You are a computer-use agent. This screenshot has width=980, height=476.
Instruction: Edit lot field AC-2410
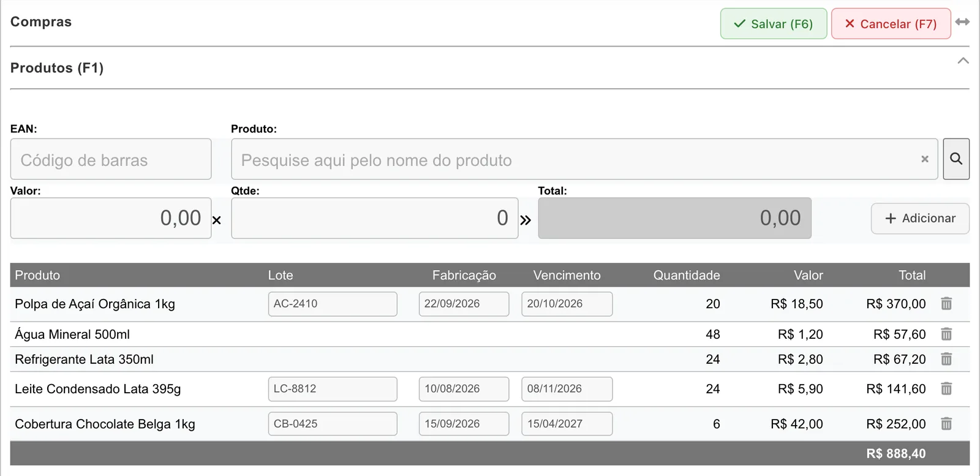pos(333,304)
